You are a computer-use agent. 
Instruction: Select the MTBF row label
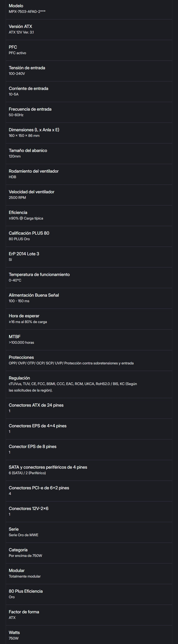[x=15, y=337]
